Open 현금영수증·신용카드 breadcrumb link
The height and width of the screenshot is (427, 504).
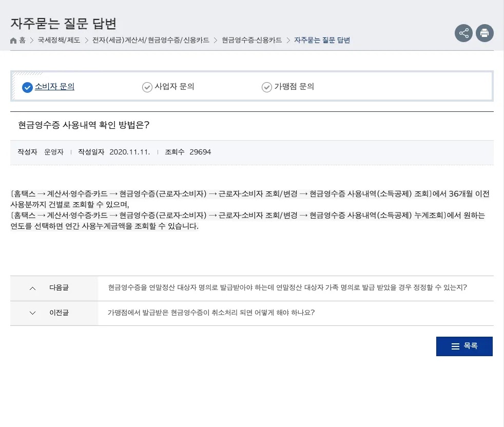tap(251, 40)
